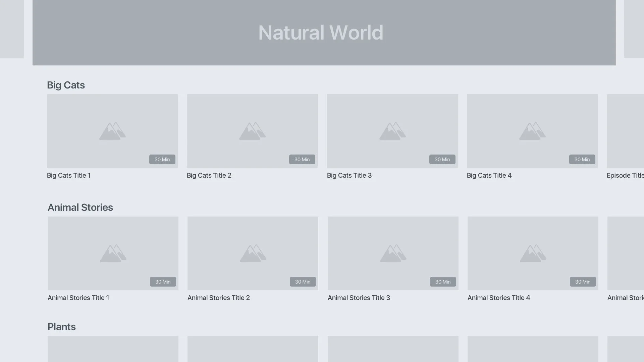The image size is (644, 362).
Task: Select the Animal Stories Title 3 thumbnail
Action: tap(393, 253)
